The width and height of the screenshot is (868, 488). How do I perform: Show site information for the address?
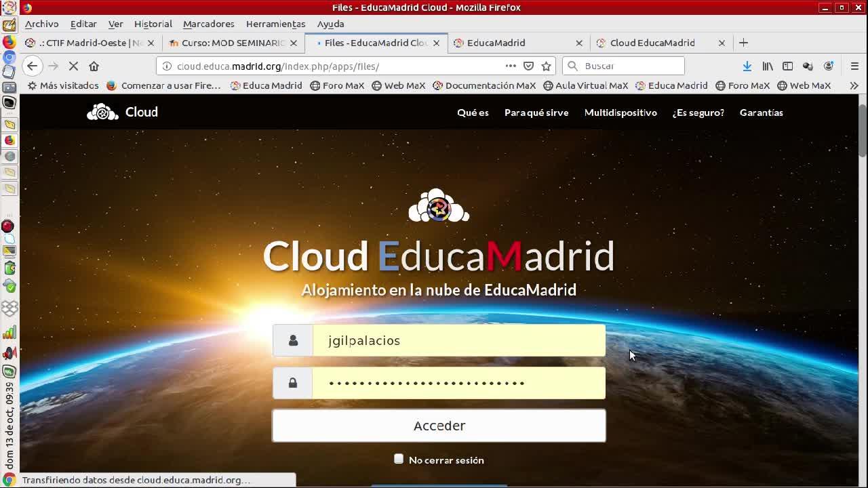coord(167,66)
